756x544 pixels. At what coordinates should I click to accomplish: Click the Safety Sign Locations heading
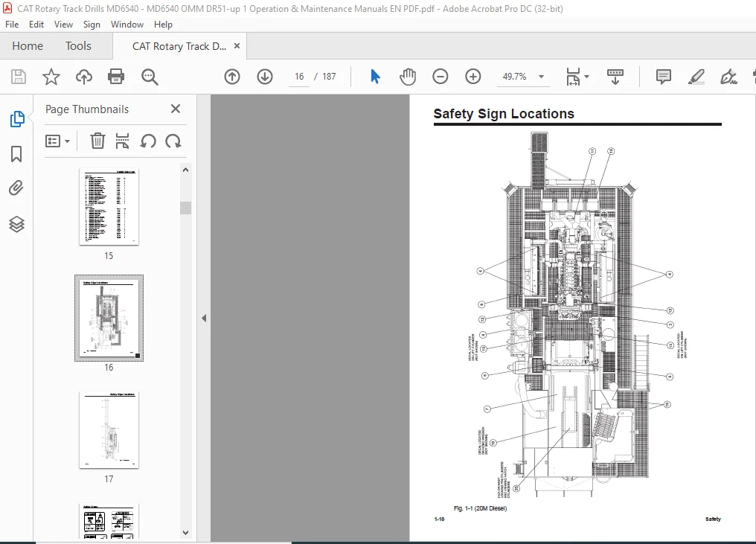(504, 114)
